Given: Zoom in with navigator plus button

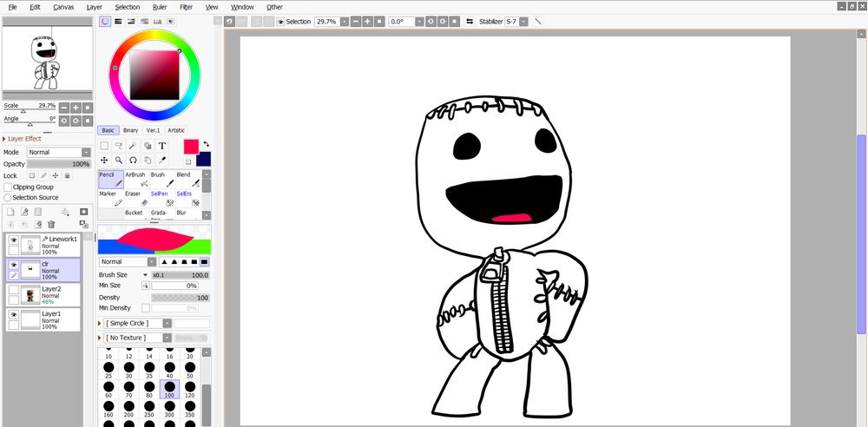Looking at the screenshot, I should point(76,108).
